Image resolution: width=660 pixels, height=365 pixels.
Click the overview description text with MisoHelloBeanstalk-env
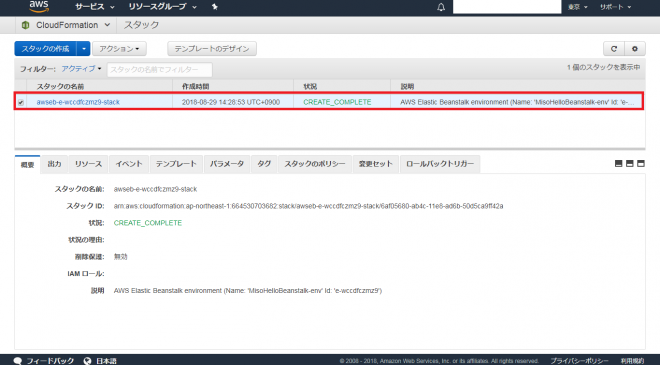(248, 291)
